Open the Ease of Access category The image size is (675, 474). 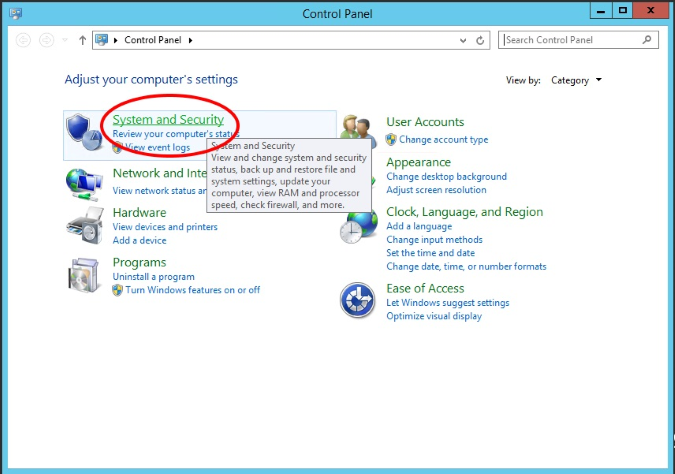[425, 288]
